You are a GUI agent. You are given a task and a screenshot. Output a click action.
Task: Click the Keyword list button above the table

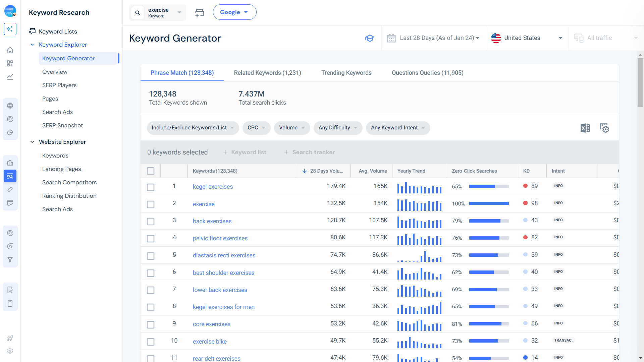[x=245, y=152]
